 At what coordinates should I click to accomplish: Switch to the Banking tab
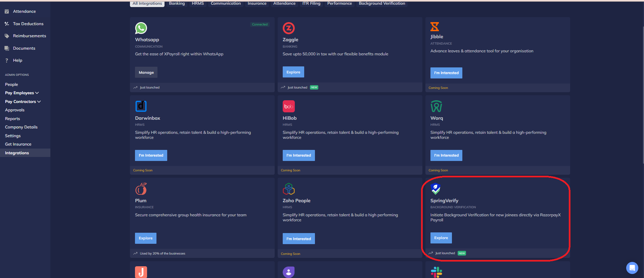coord(177,3)
